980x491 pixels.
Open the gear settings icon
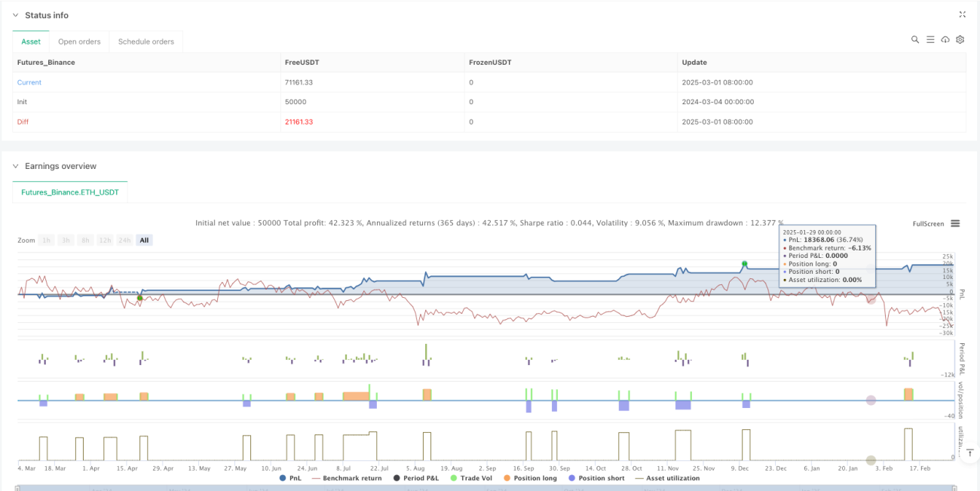point(960,39)
